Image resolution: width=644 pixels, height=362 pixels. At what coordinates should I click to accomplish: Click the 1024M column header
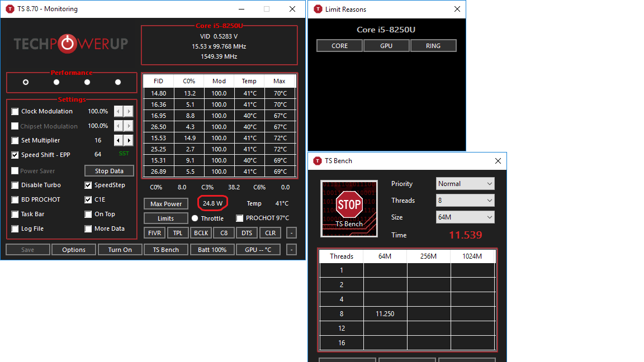472,256
